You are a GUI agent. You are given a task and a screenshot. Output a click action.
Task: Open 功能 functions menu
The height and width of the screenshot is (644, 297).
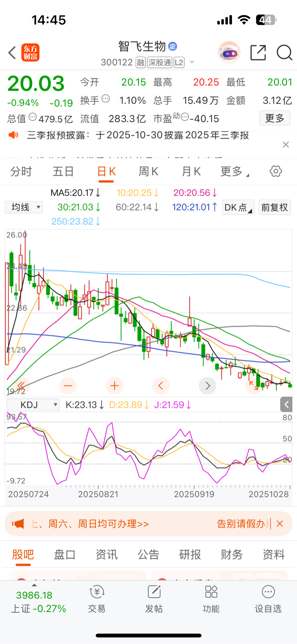click(211, 599)
